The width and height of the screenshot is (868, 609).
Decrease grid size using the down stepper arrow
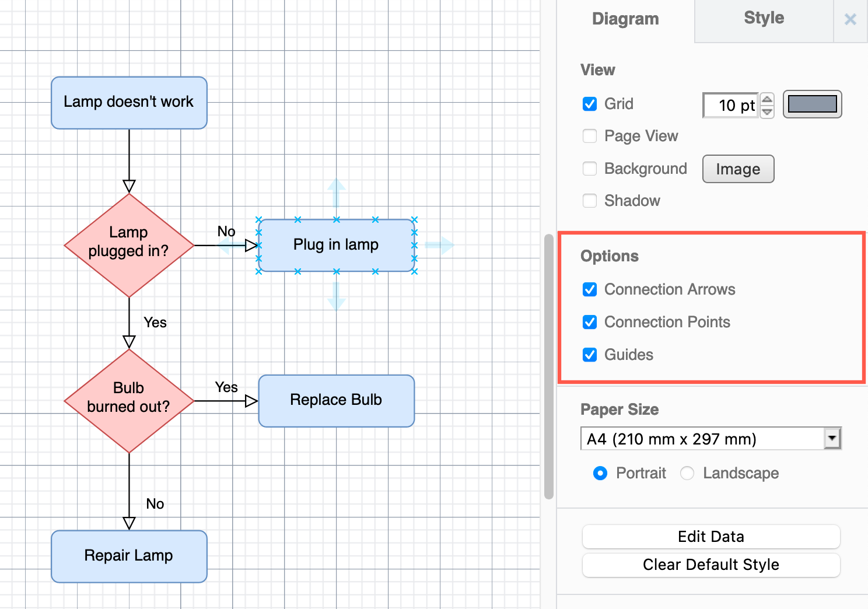(x=767, y=111)
